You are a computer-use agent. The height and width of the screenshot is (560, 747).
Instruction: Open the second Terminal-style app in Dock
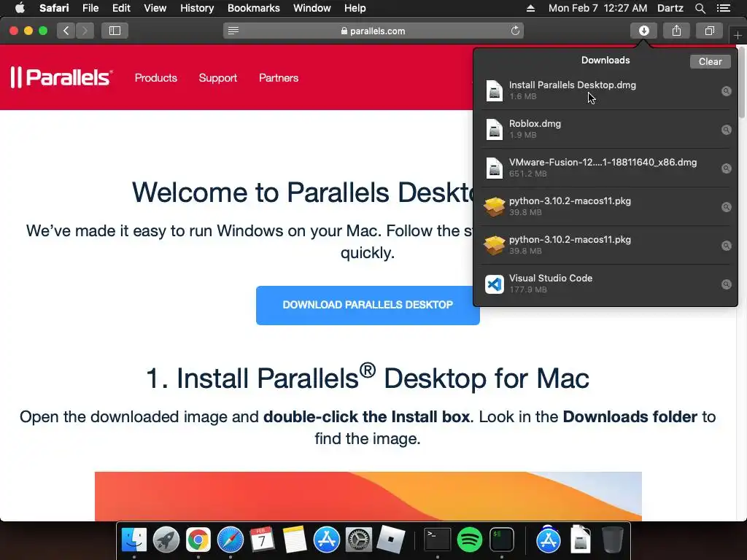[502, 540]
